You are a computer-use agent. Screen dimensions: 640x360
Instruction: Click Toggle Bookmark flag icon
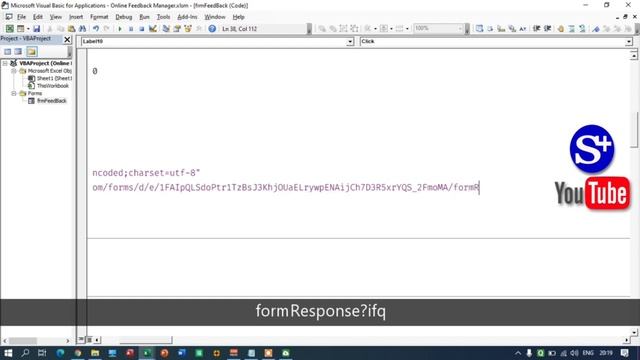point(596,29)
